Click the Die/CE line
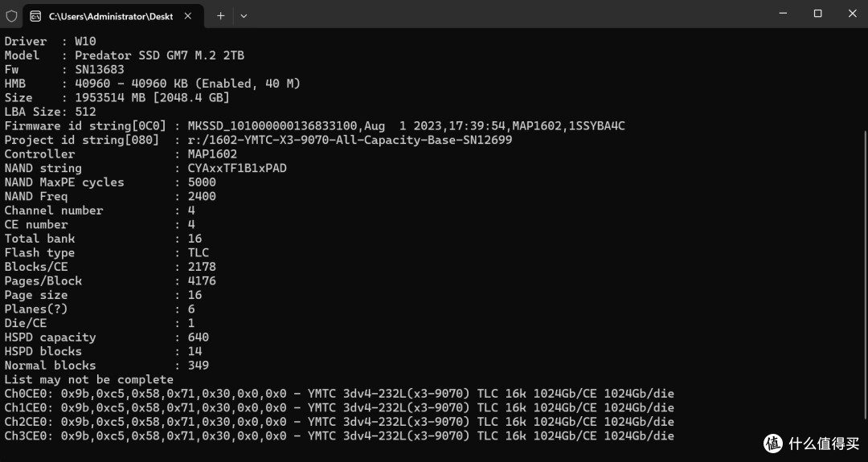The height and width of the screenshot is (462, 868). (x=100, y=324)
